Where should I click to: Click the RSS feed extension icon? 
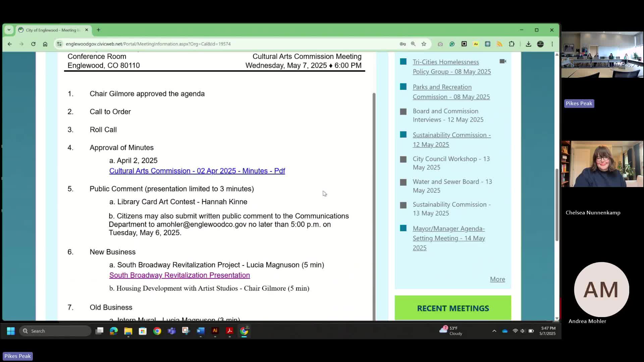(499, 44)
